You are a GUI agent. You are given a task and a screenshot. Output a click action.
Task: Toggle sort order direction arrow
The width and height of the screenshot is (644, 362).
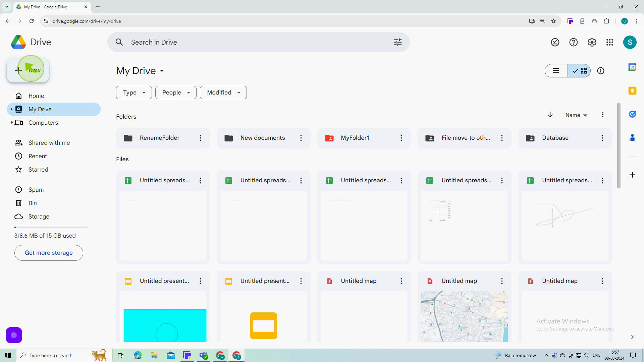(550, 115)
